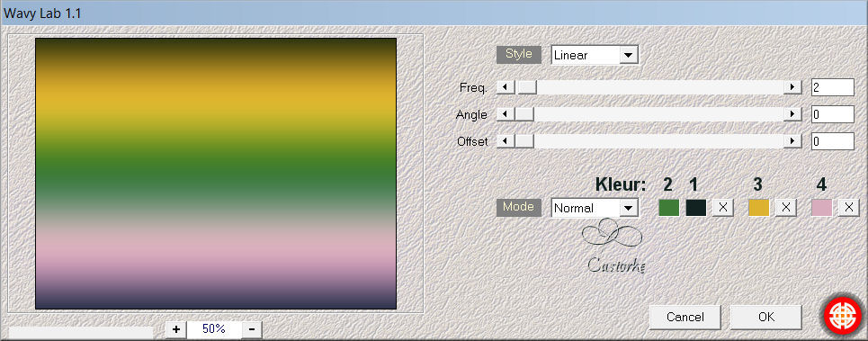Click the Offset slider left arrow
The height and width of the screenshot is (341, 868).
506,141
